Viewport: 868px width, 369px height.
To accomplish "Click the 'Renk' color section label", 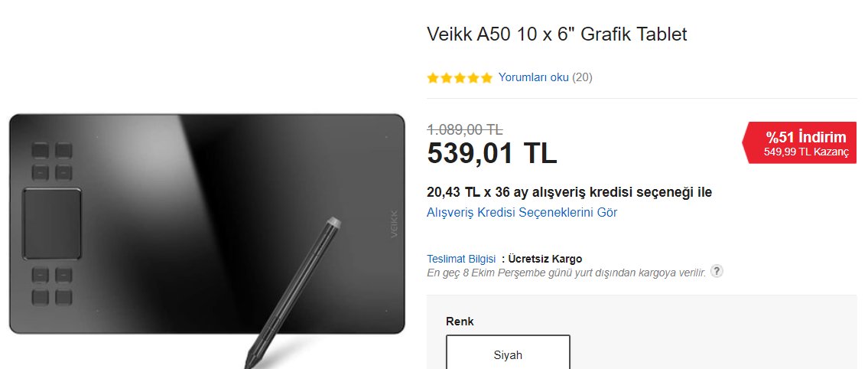I will (x=460, y=322).
